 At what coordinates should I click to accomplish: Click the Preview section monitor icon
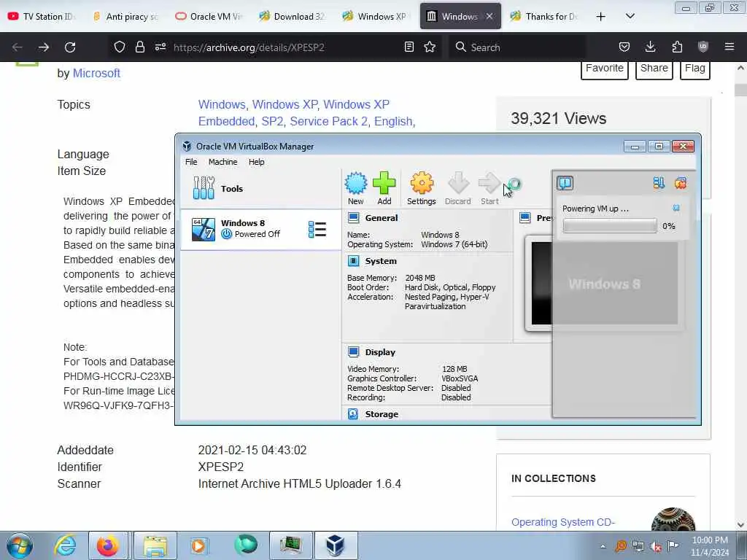525,218
